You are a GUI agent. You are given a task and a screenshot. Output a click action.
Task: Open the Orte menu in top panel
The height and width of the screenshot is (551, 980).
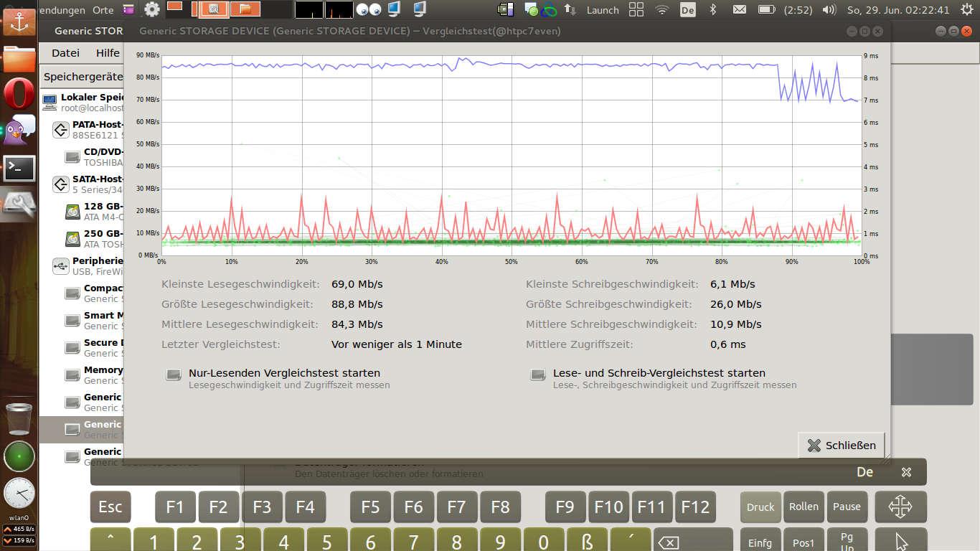103,10
